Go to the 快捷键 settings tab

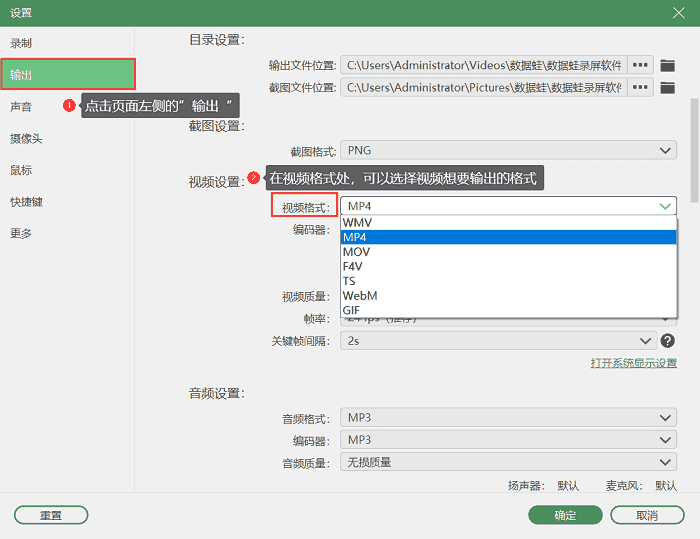click(x=26, y=202)
